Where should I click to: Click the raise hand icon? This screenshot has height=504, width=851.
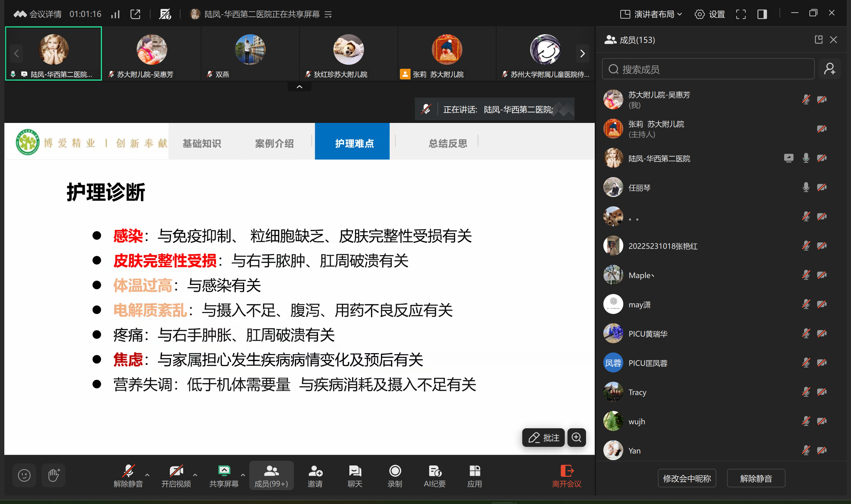coord(53,475)
